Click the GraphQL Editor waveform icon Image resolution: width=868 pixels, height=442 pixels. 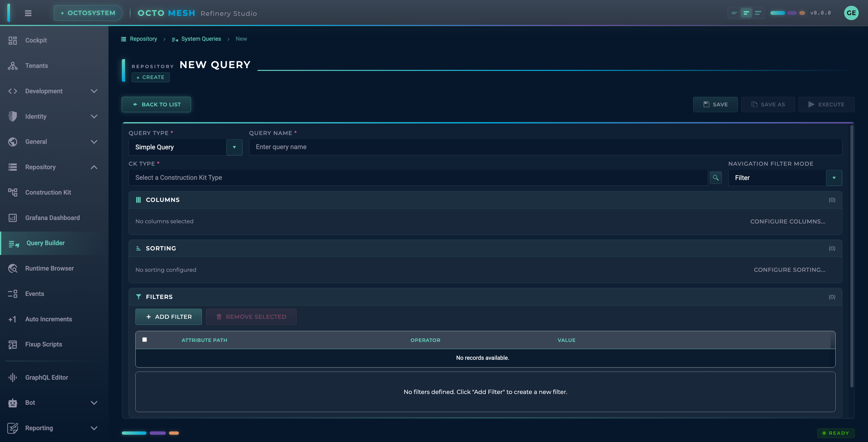point(13,378)
